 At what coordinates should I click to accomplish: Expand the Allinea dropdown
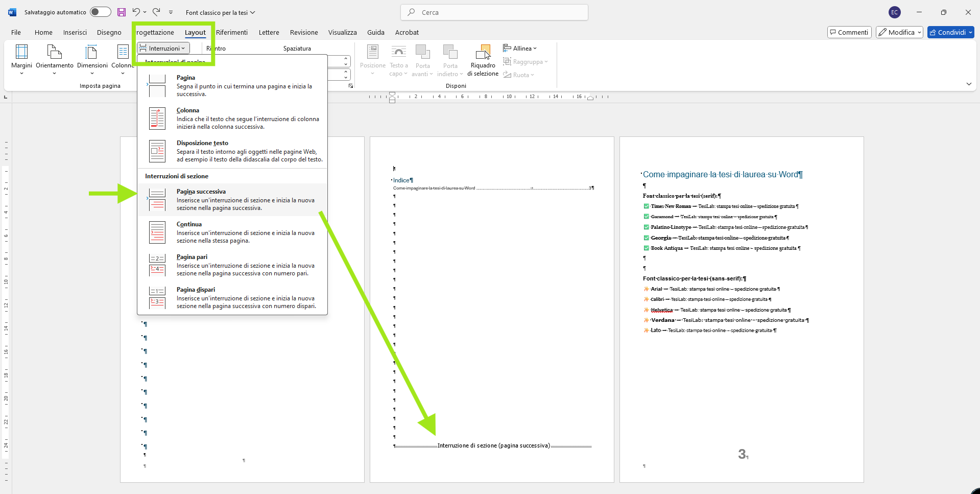[x=520, y=48]
